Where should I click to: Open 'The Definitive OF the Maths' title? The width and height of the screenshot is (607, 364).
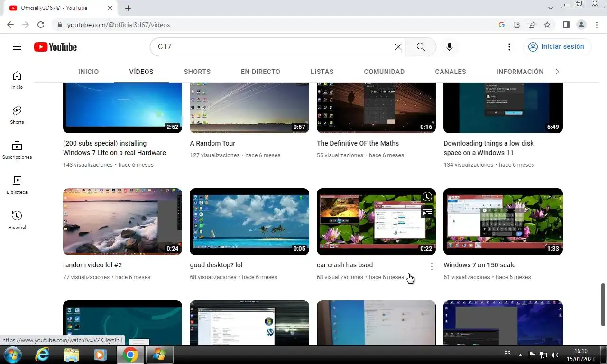point(358,143)
